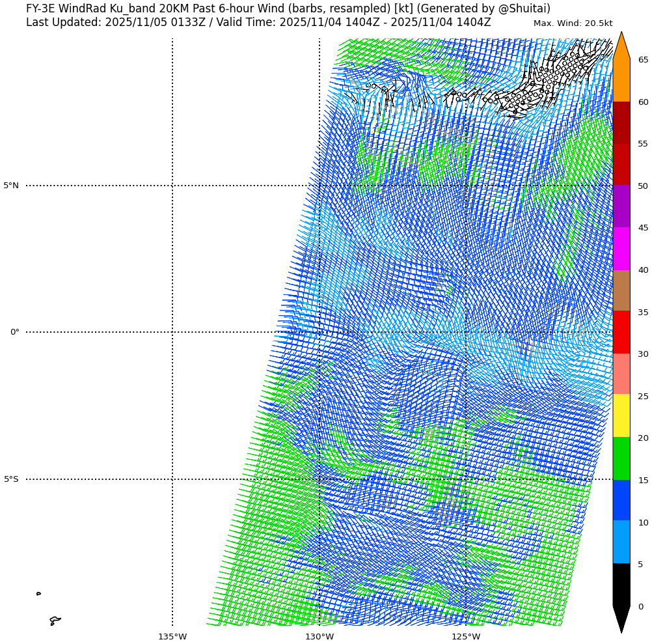652x644 pixels.
Task: Click the 5°N latitude axis label
Action: [x=11, y=186]
